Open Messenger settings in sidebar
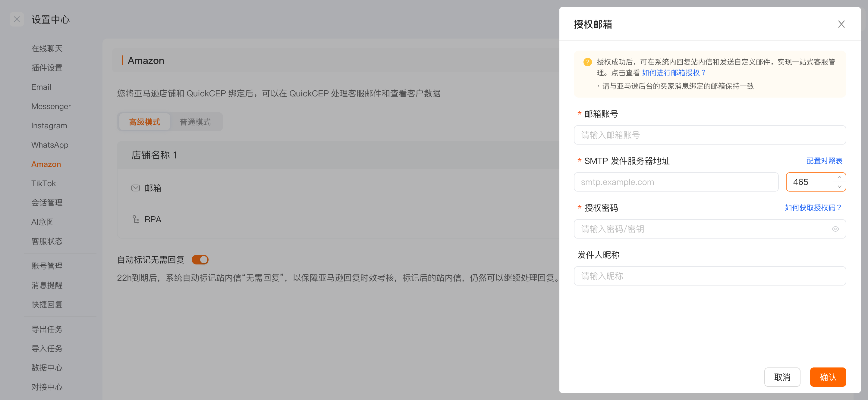Image resolution: width=868 pixels, height=400 pixels. (51, 106)
